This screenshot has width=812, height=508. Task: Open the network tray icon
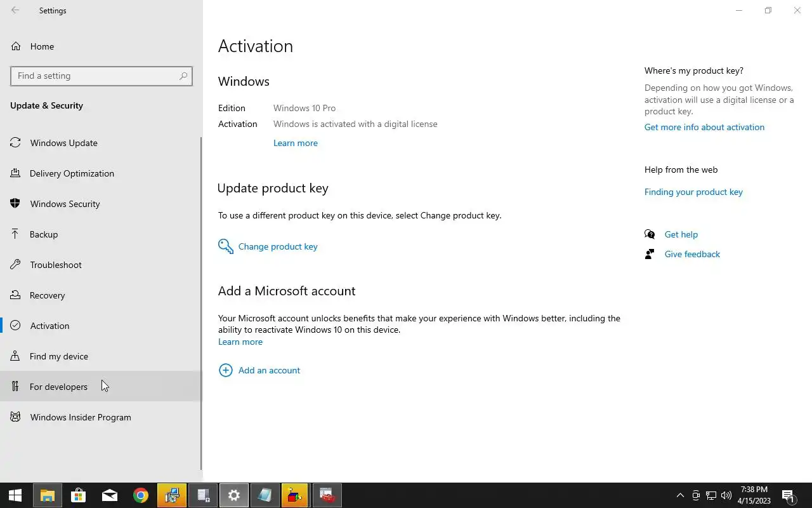click(711, 495)
